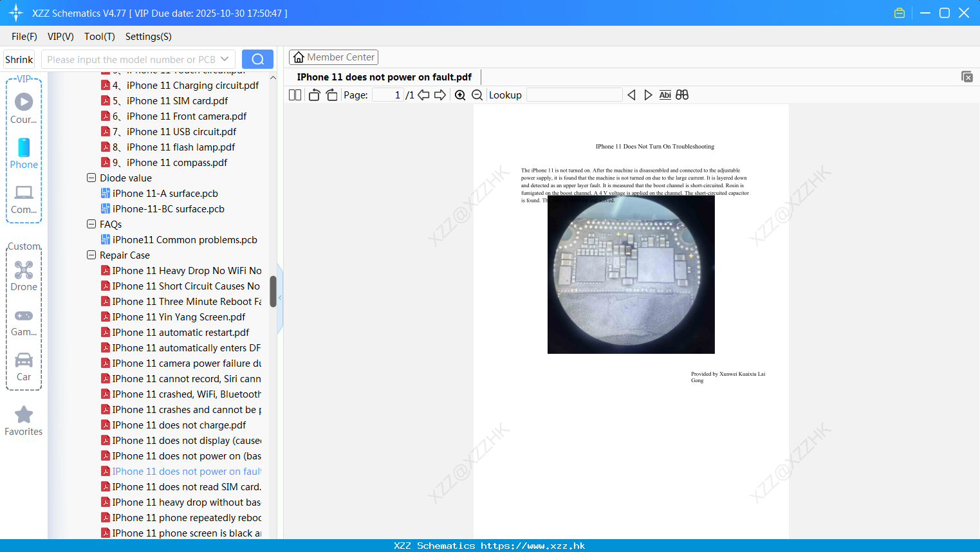The width and height of the screenshot is (980, 552).
Task: Open IPhone 11 camera power failure case
Action: (181, 363)
